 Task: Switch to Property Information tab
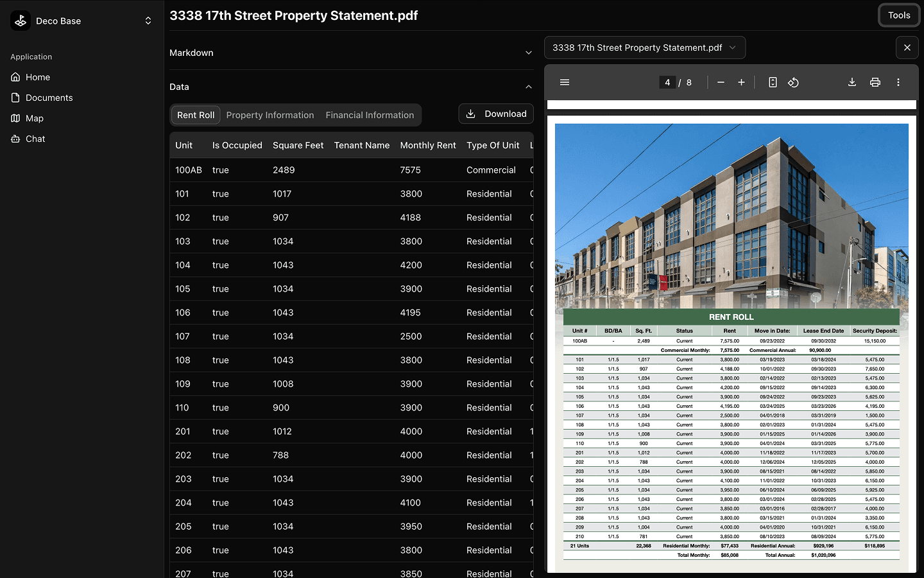270,115
